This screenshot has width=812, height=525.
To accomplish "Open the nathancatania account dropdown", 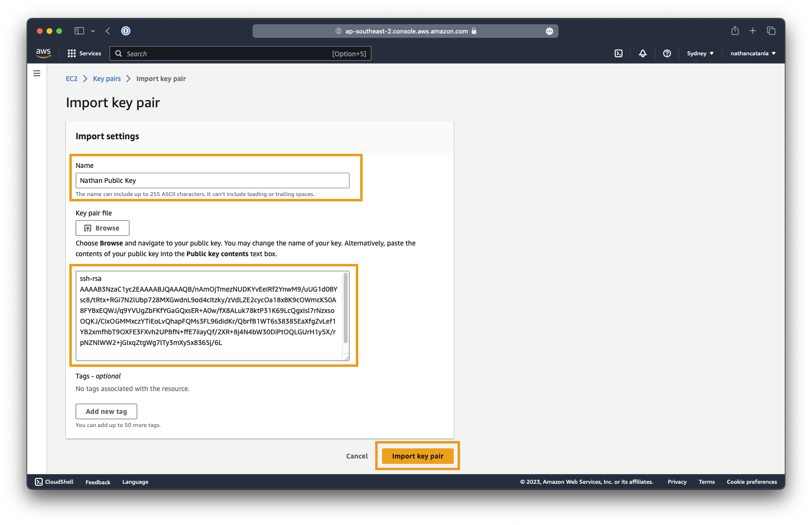I will tap(753, 53).
